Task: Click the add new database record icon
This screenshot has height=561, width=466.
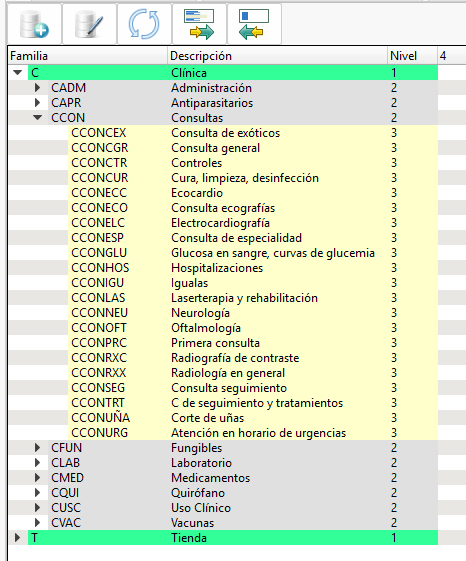Action: [x=34, y=24]
